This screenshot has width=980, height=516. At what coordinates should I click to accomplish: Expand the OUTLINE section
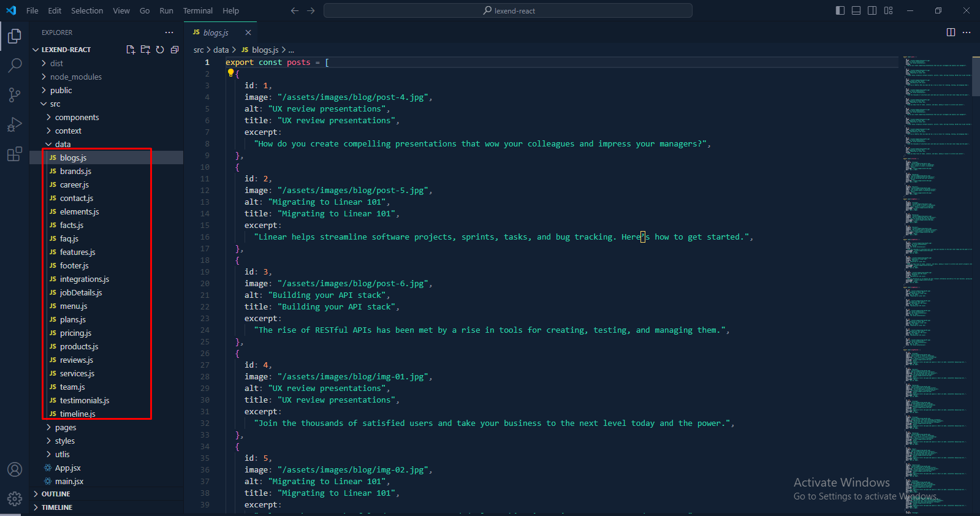pyautogui.click(x=56, y=494)
